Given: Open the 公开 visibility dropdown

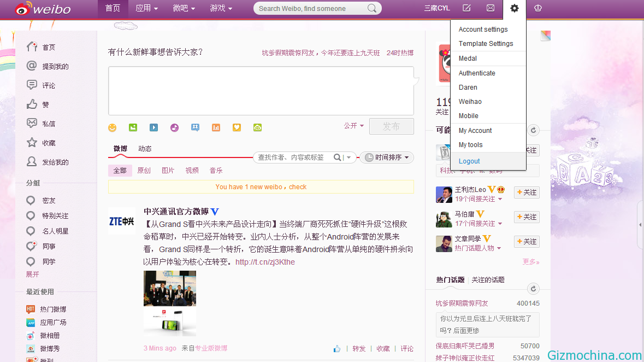Looking at the screenshot, I should [353, 125].
